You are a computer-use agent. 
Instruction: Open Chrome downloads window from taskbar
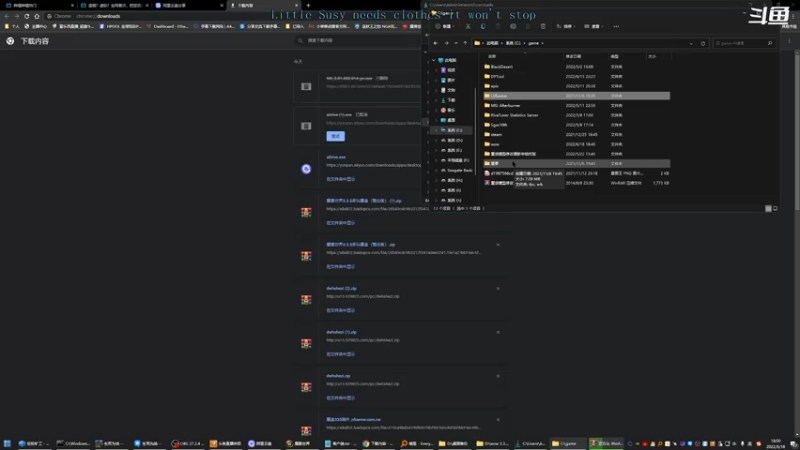pos(379,443)
